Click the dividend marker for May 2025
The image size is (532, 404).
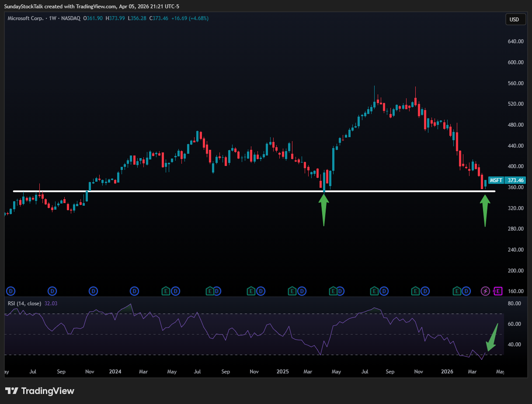click(x=340, y=291)
